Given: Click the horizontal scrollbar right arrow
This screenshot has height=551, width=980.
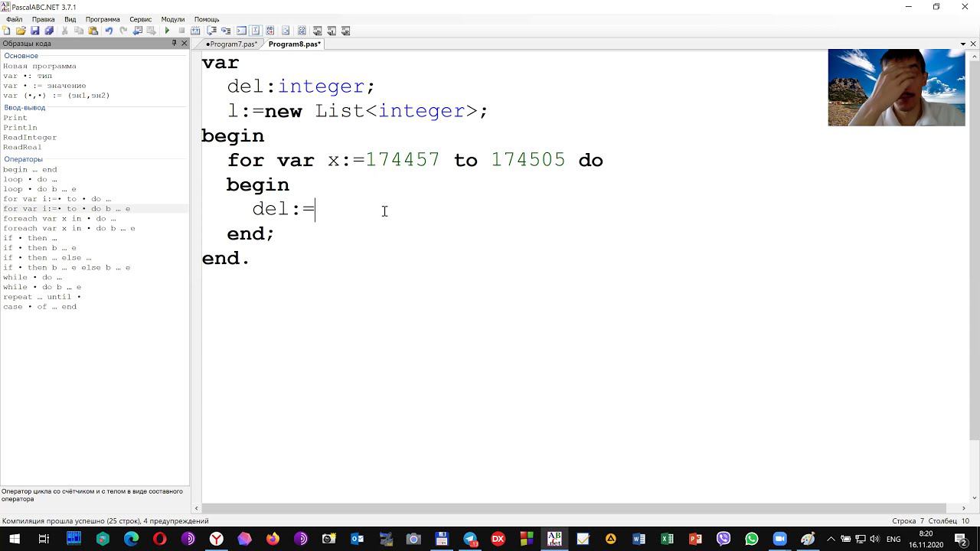Looking at the screenshot, I should pyautogui.click(x=964, y=508).
